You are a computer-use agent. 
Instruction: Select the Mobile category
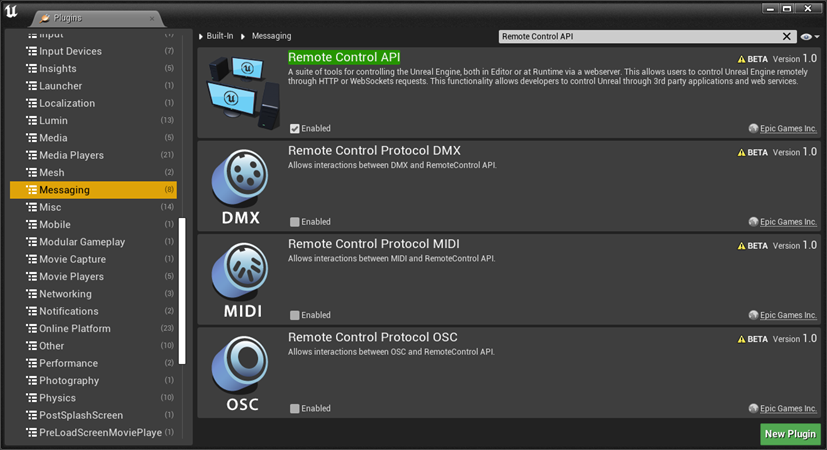coord(93,224)
